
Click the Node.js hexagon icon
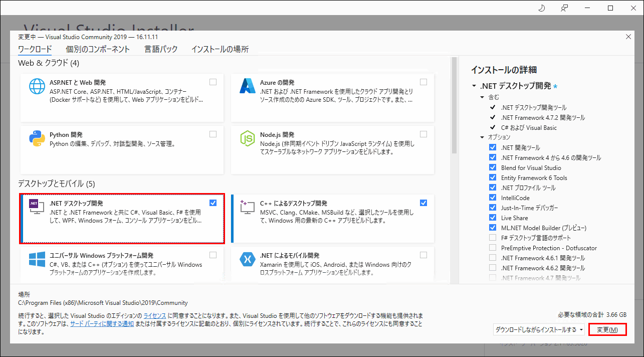248,139
